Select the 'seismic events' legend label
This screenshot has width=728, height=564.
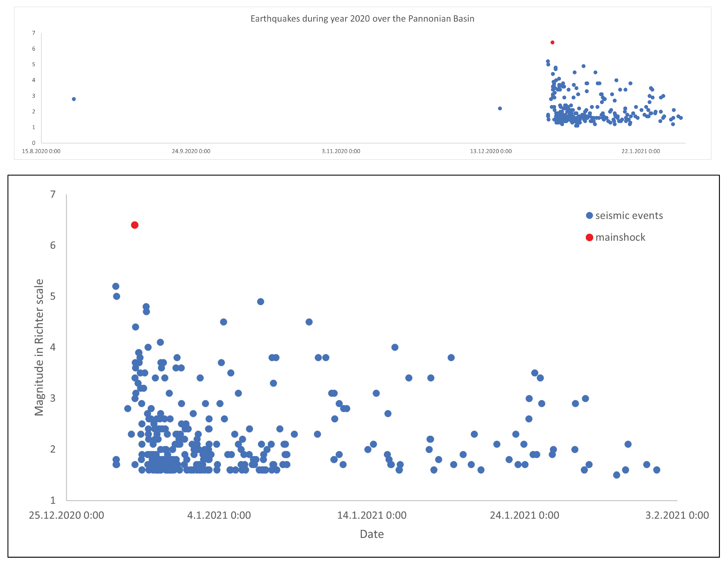click(629, 216)
